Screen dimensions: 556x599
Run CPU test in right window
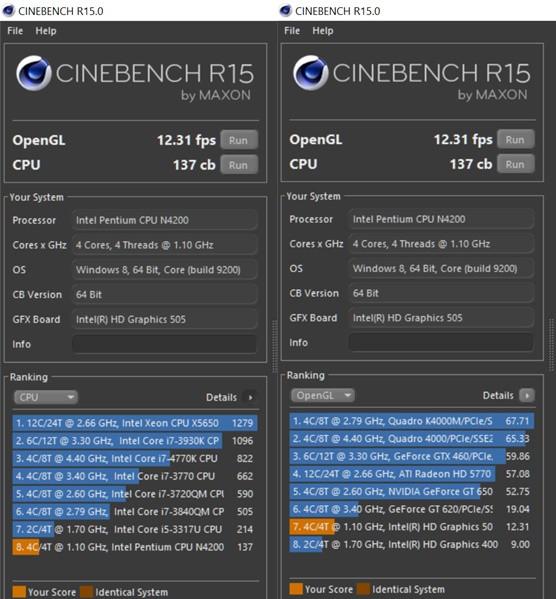515,164
